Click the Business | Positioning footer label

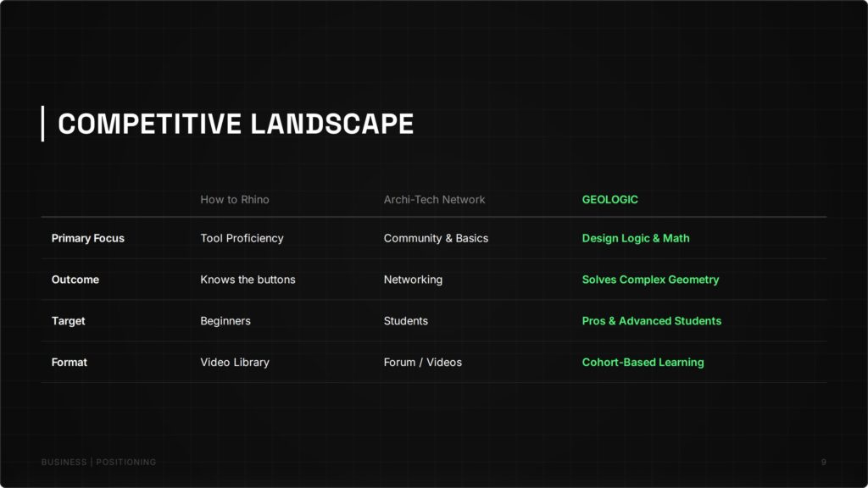[98, 463]
